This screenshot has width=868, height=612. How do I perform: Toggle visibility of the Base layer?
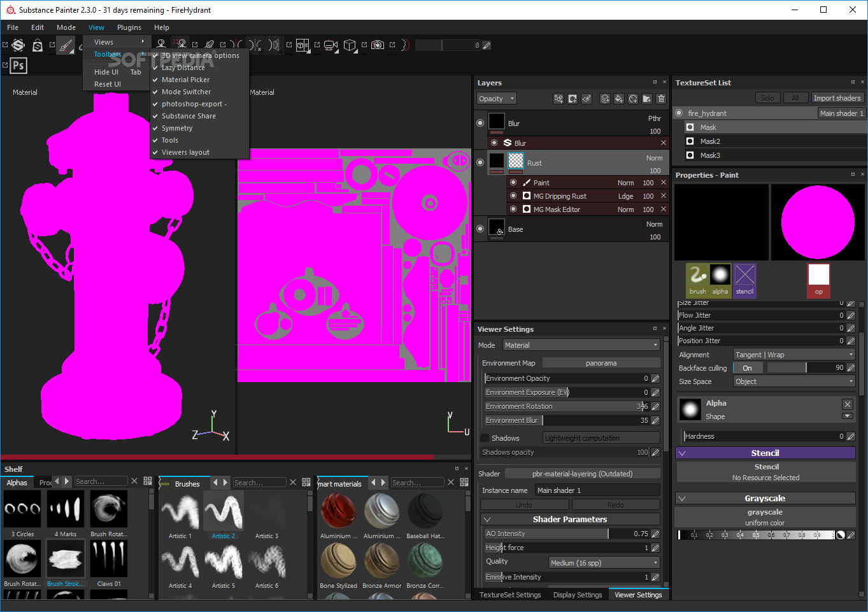[x=480, y=229]
